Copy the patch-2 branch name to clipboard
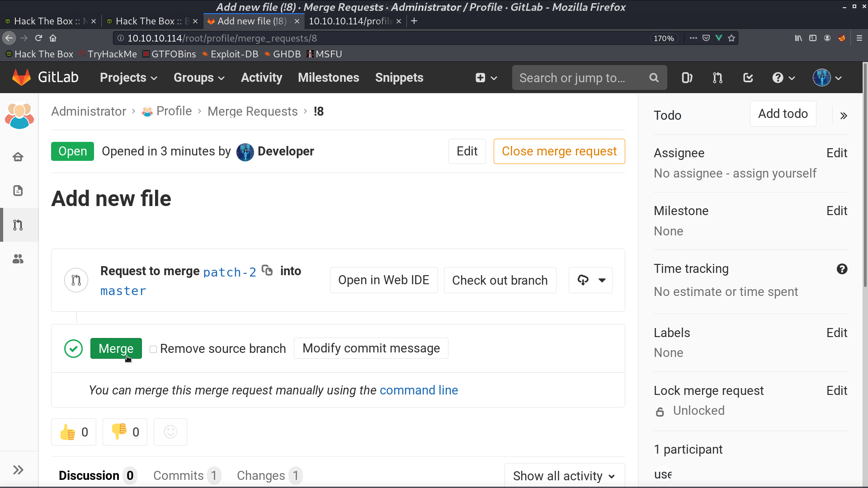Image resolution: width=868 pixels, height=488 pixels. click(267, 270)
